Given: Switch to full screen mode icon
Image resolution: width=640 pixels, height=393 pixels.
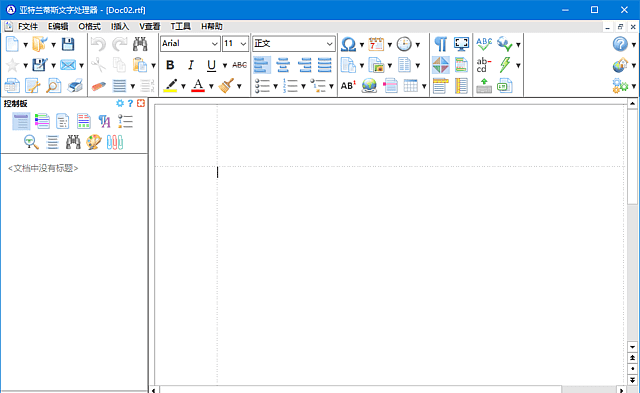Looking at the screenshot, I should 461,44.
